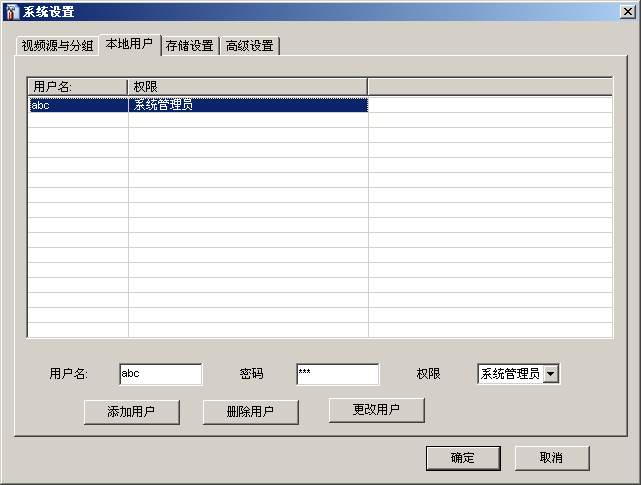Click the 添加用户 button

tap(132, 412)
